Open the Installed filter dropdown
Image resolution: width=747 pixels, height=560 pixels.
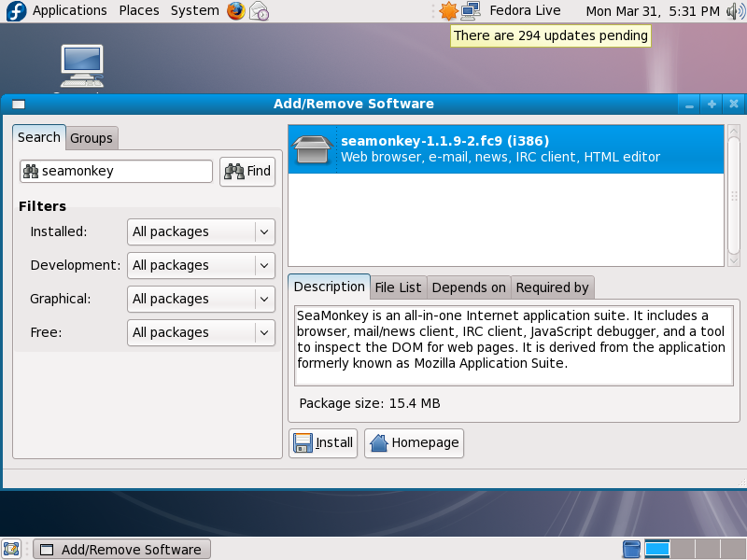pos(201,231)
